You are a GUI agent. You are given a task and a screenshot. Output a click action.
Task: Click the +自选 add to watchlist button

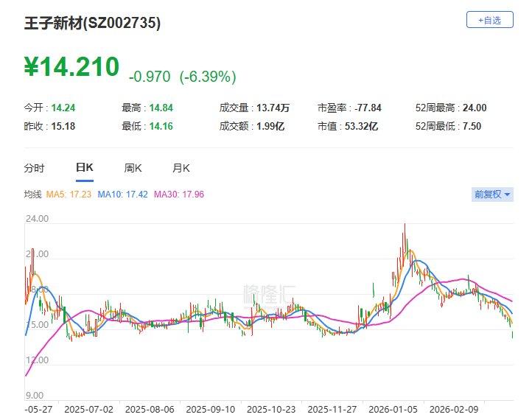[x=489, y=21]
